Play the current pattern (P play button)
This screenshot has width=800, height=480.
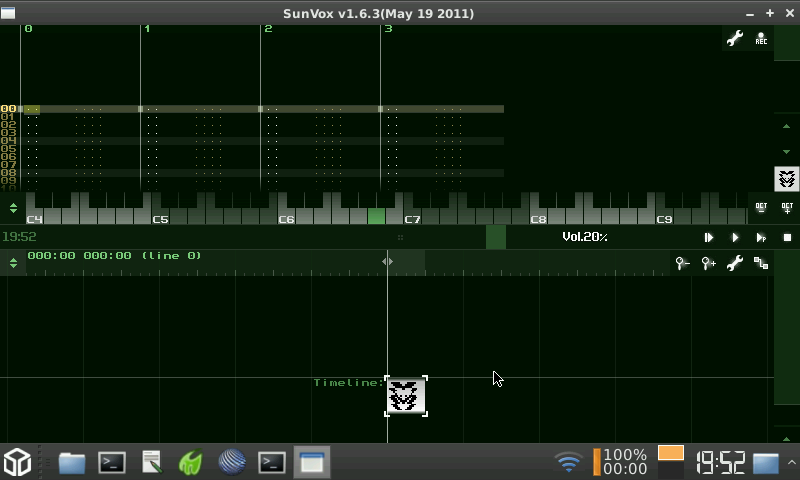[761, 237]
